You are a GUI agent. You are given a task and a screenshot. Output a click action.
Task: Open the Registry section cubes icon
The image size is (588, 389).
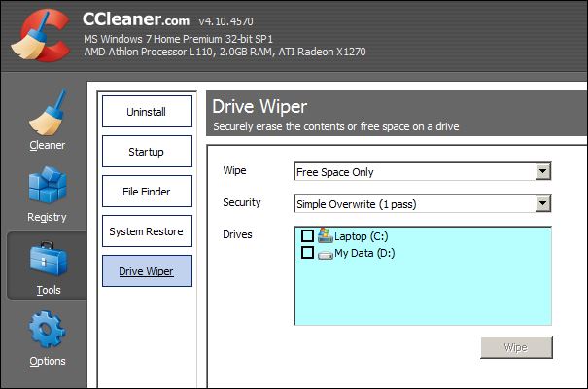point(47,186)
